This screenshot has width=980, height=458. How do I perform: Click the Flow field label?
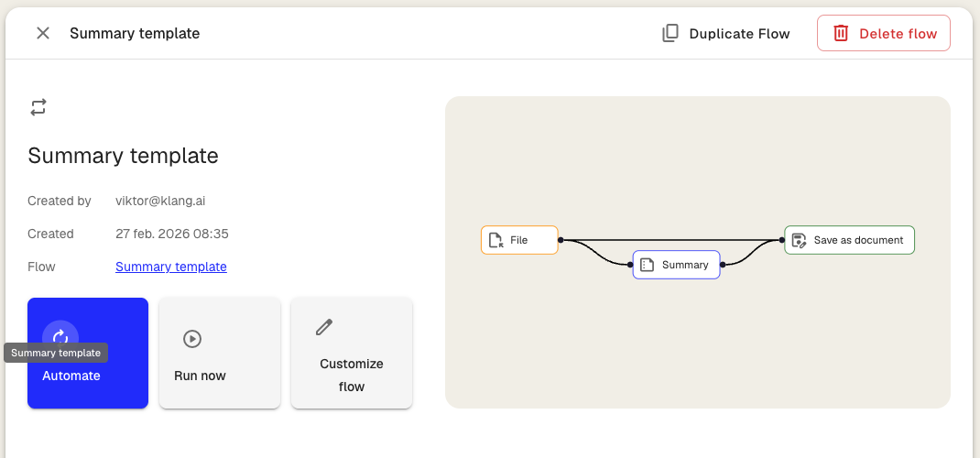coord(41,267)
